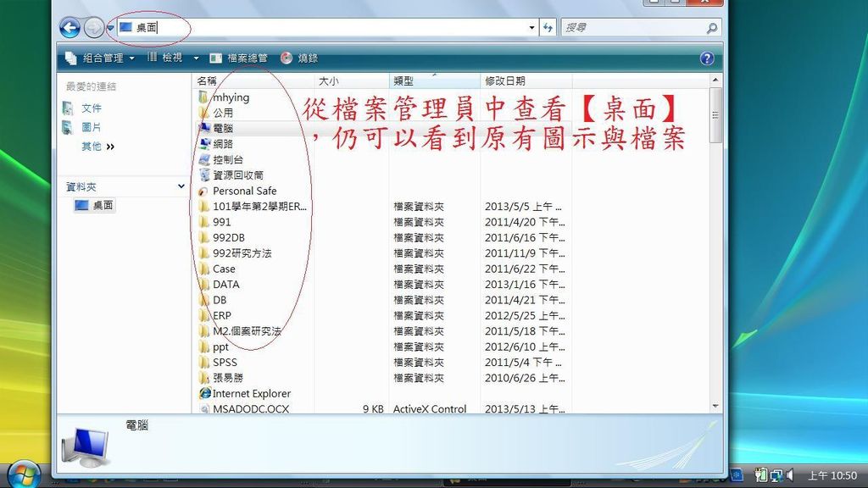Expand the 檢視 dropdown arrow
This screenshot has height=488, width=868.
(196, 58)
